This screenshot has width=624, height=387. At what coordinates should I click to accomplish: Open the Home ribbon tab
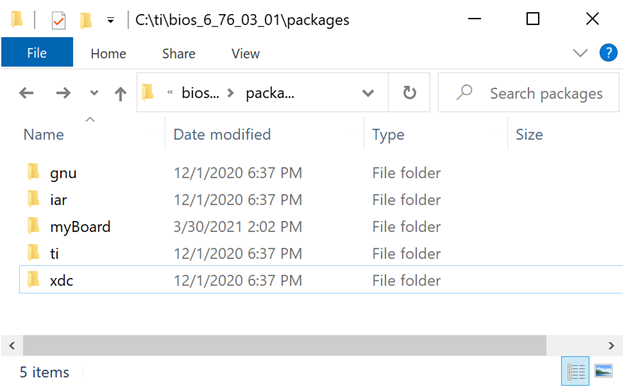click(108, 53)
